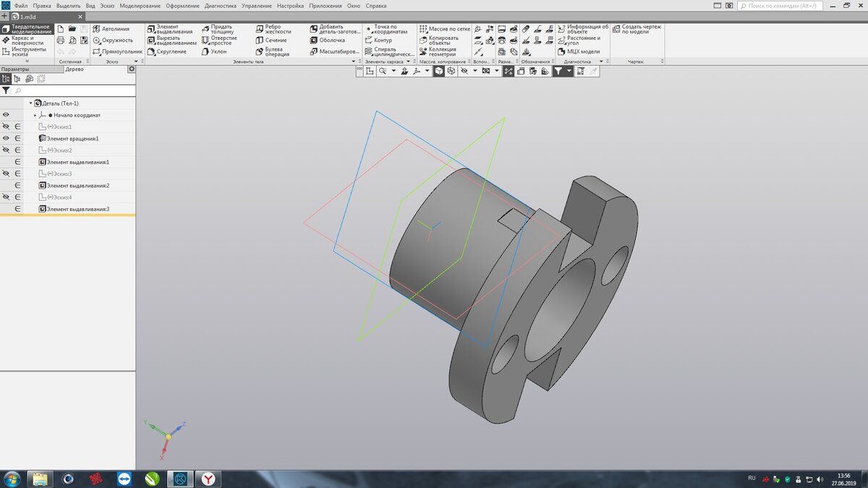868x488 pixels.
Task: Select the Уклон draft tool
Action: pyautogui.click(x=213, y=52)
